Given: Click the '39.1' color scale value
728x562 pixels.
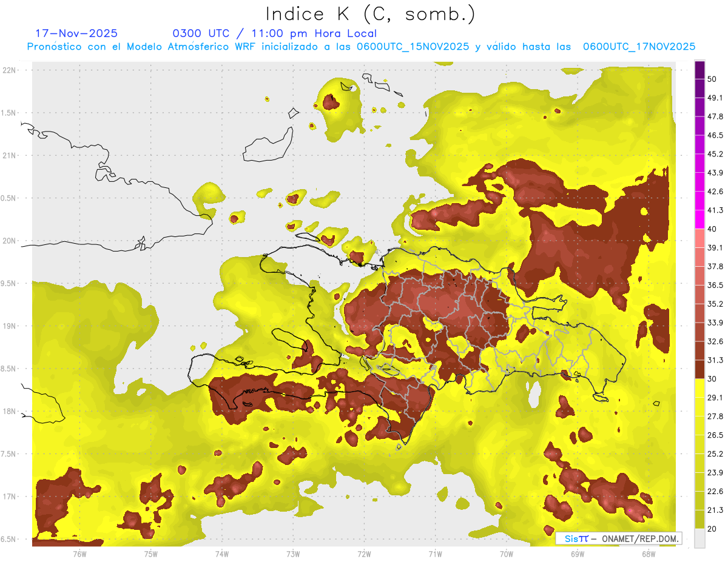Looking at the screenshot, I should tap(715, 248).
